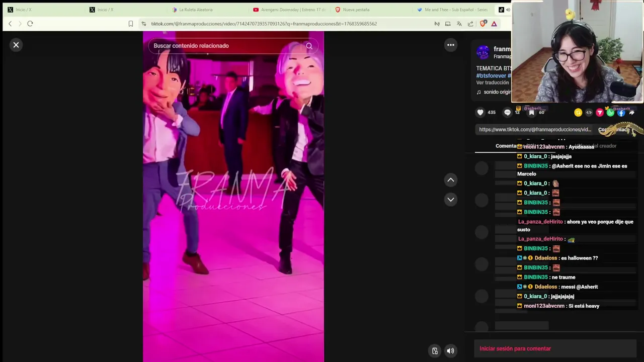Open the sonido original music link
Viewport: 644px width, 362px height.
click(494, 93)
